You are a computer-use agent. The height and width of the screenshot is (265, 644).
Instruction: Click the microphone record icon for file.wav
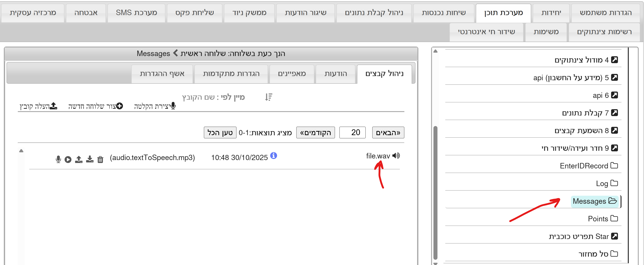(x=58, y=159)
